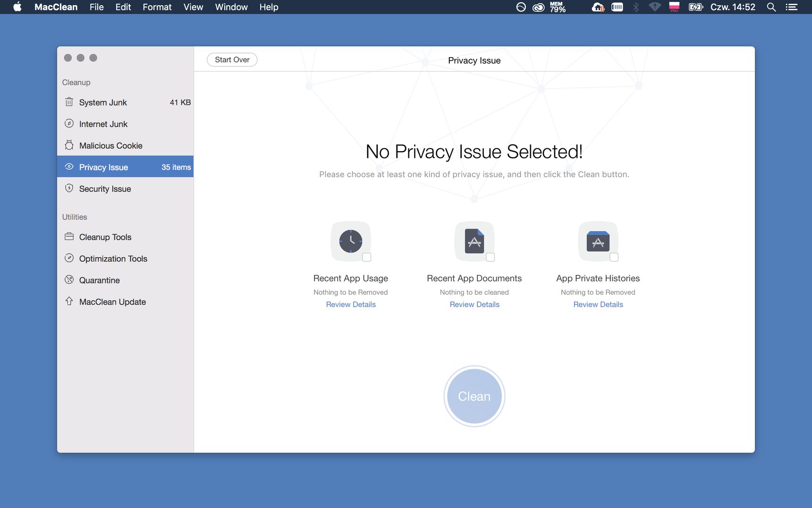812x508 pixels.
Task: Open Notification Center list icon
Action: pyautogui.click(x=792, y=7)
